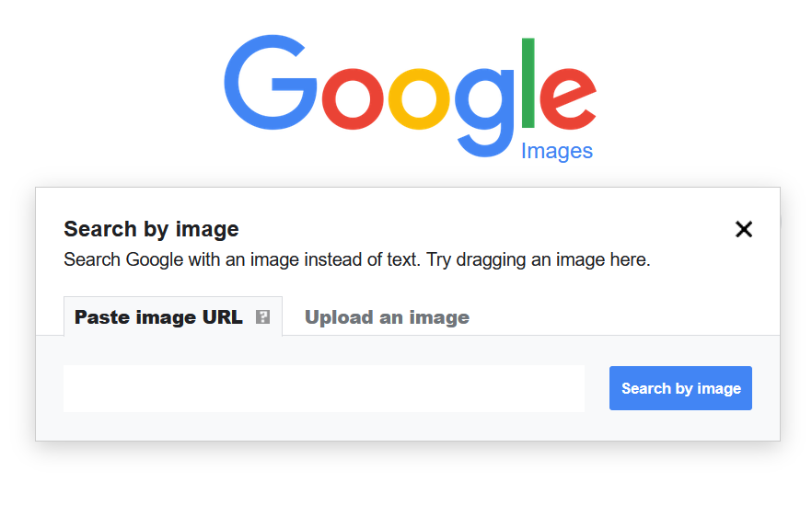Click the Search Google with an image sentence
The width and height of the screenshot is (812, 505).
239,259
